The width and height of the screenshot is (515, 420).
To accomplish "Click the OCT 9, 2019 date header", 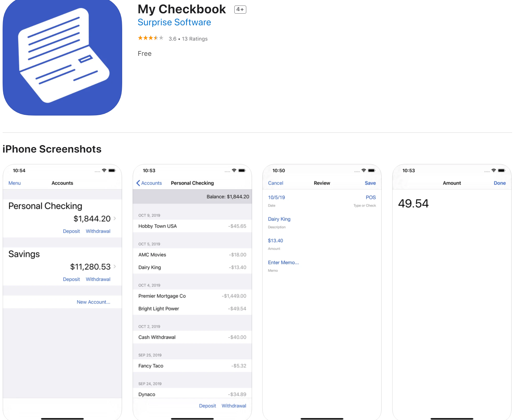I will pos(149,215).
